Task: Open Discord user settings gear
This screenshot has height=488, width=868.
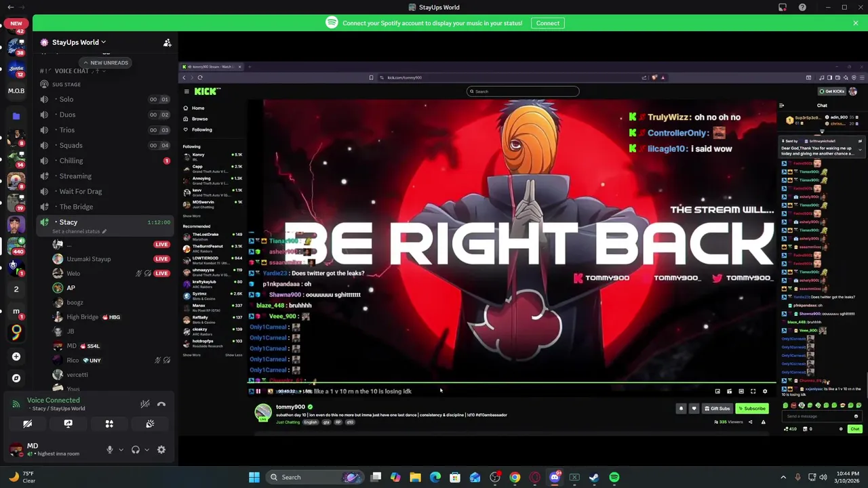Action: 161,449
